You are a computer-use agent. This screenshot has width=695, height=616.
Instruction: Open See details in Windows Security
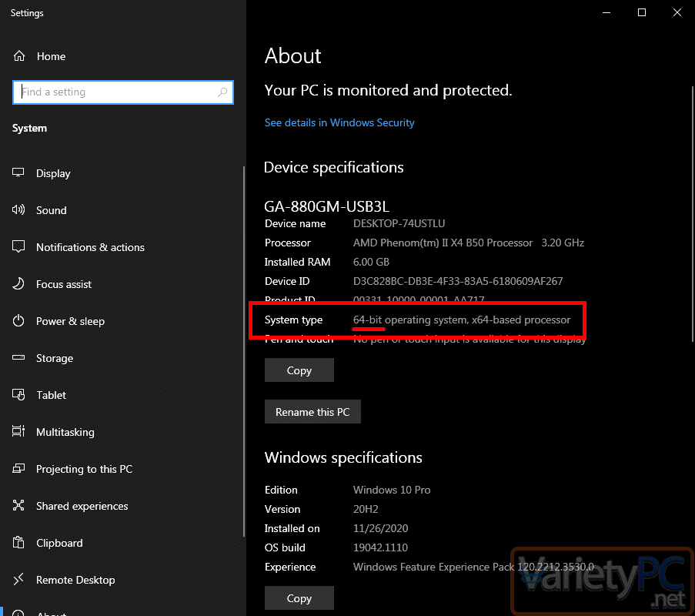[x=339, y=122]
